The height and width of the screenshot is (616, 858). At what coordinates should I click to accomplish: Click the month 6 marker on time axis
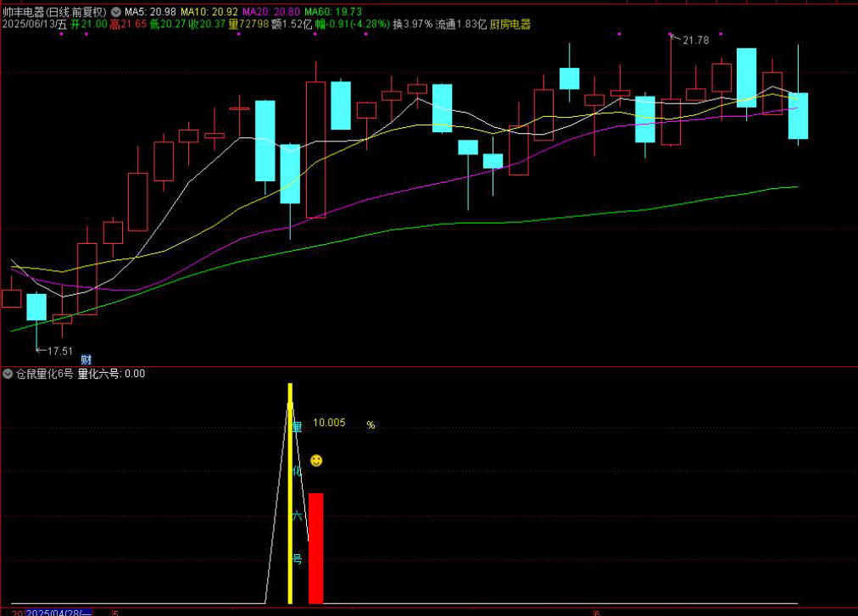(x=596, y=612)
